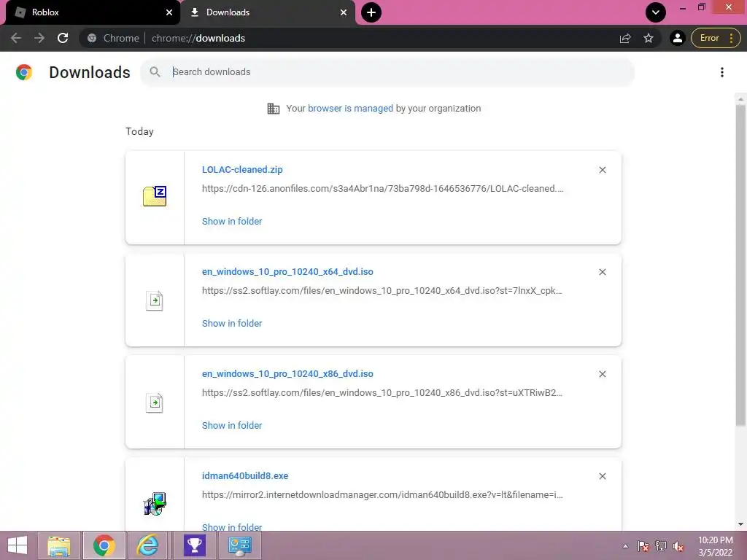Click the page vertical scrollbar
747x560 pixels.
pos(740,265)
